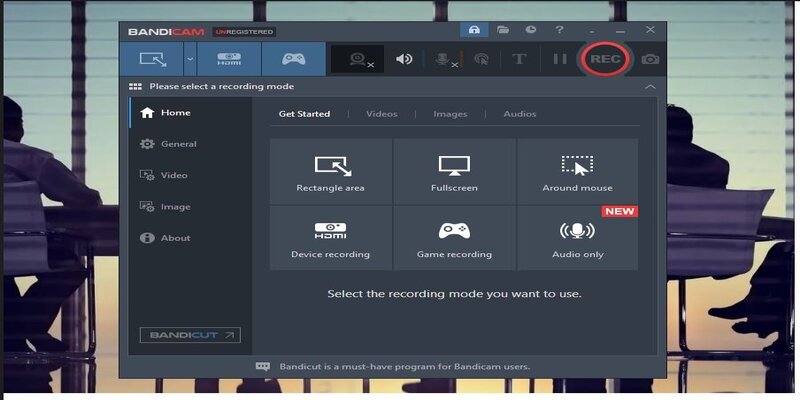Toggle the mouse click effect icon
The height and width of the screenshot is (400, 800).
[x=481, y=59]
